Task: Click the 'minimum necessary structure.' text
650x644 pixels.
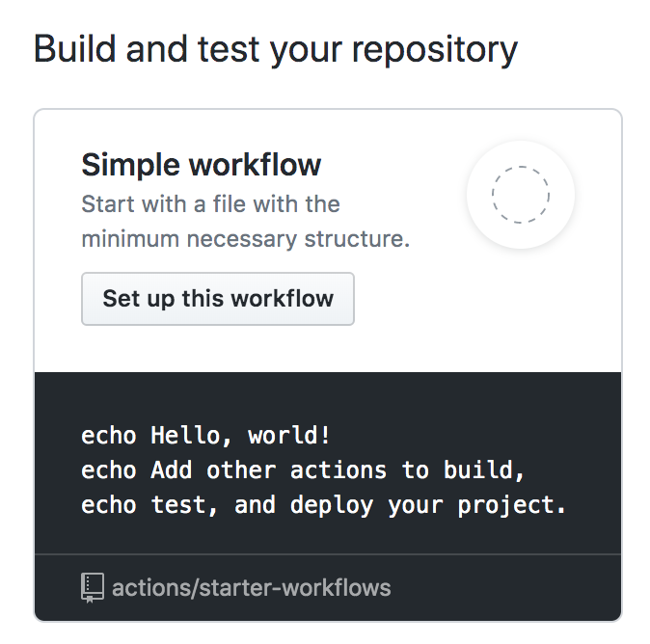Action: pyautogui.click(x=246, y=238)
